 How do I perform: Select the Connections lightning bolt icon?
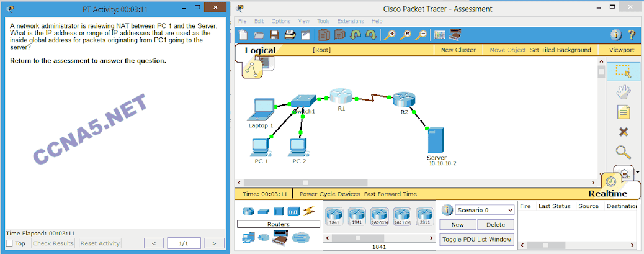click(309, 211)
